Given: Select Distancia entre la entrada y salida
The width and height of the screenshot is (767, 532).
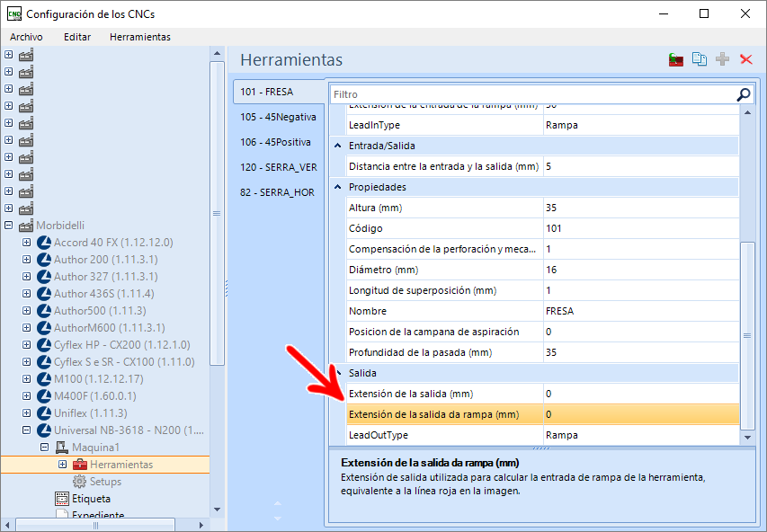Looking at the screenshot, I should [x=543, y=167].
